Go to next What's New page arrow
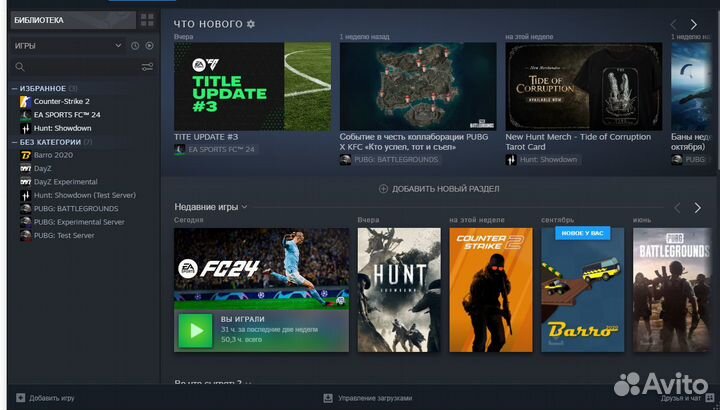This screenshot has height=410, width=720. (693, 24)
